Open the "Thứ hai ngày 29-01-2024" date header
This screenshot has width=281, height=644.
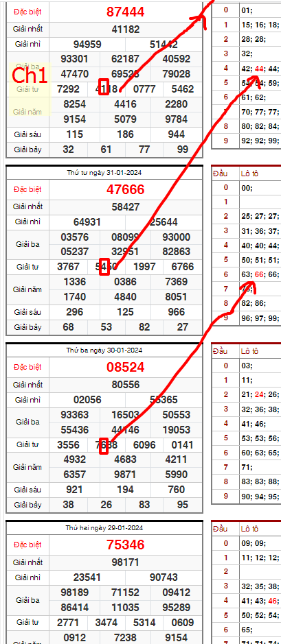104,528
